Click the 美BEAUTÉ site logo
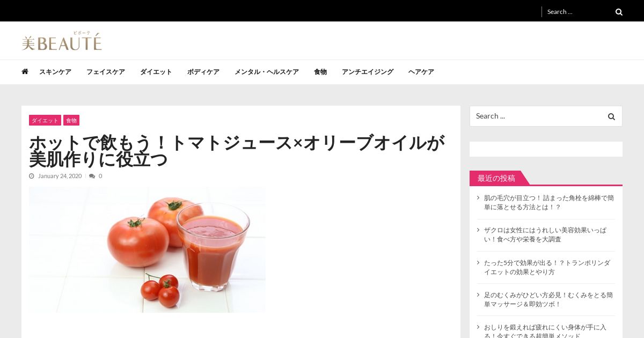Image resolution: width=644 pixels, height=338 pixels. (62, 41)
